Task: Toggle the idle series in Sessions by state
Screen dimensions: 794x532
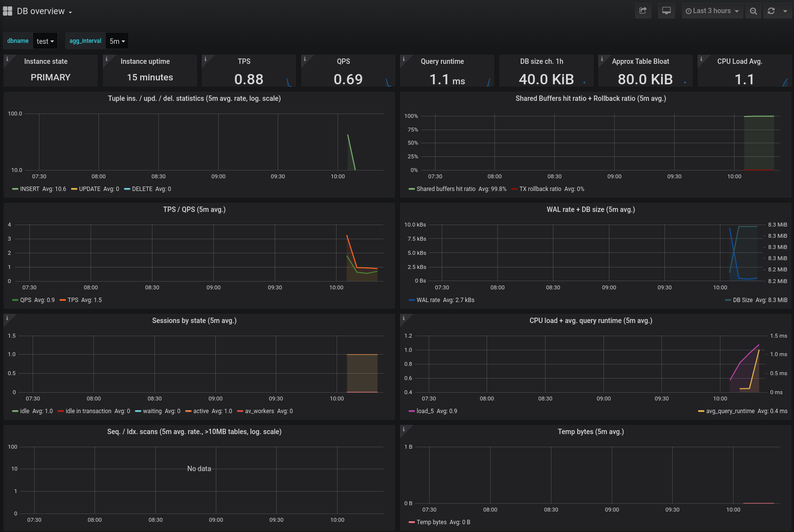Action: click(x=24, y=411)
